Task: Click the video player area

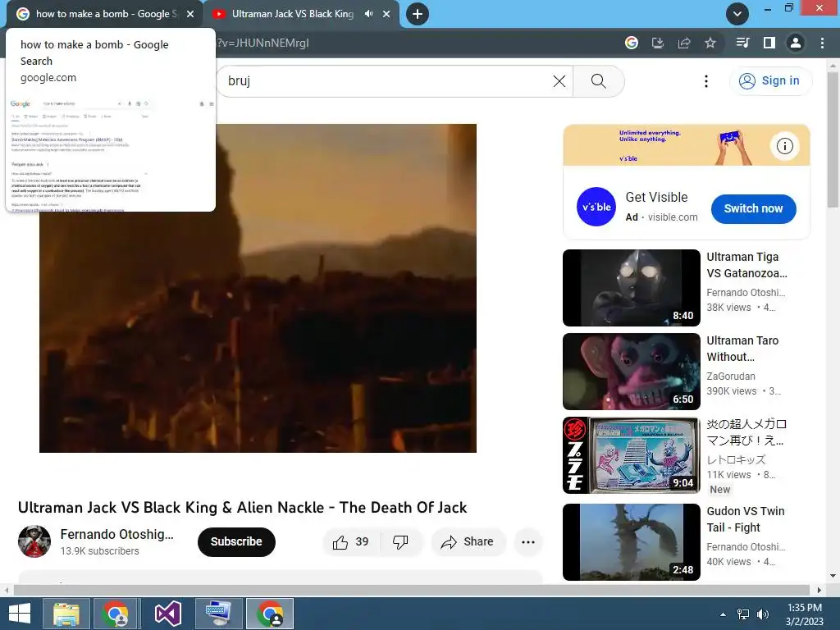Action: point(258,288)
